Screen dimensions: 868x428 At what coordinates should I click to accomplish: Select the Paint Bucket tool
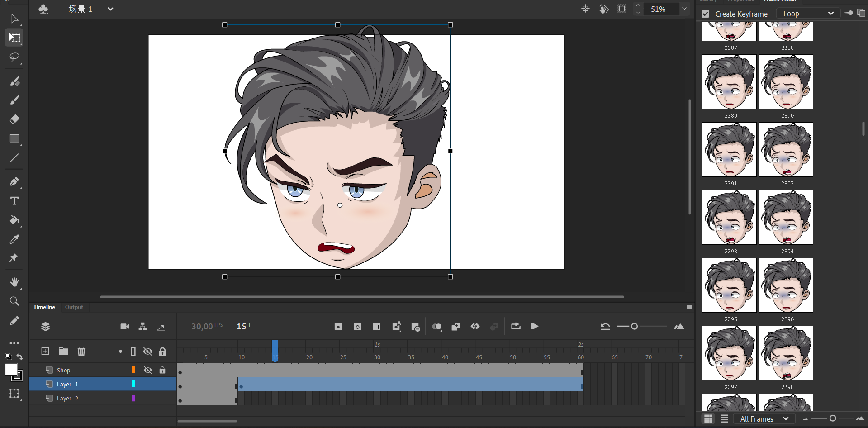coord(14,220)
